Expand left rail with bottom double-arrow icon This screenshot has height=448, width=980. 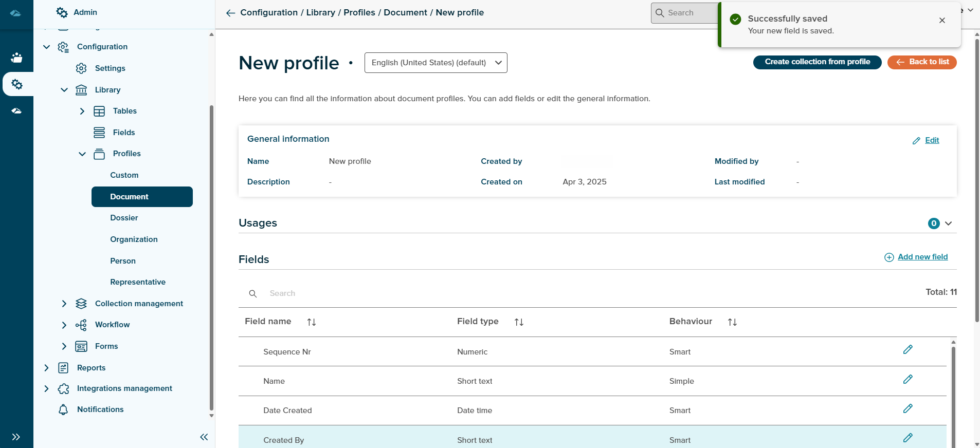click(x=16, y=437)
